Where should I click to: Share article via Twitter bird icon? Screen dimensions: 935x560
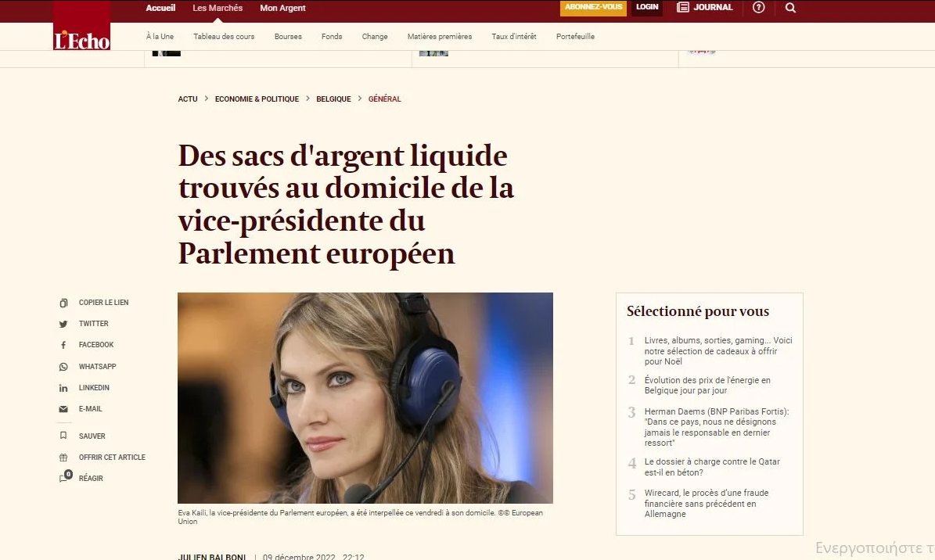(63, 324)
